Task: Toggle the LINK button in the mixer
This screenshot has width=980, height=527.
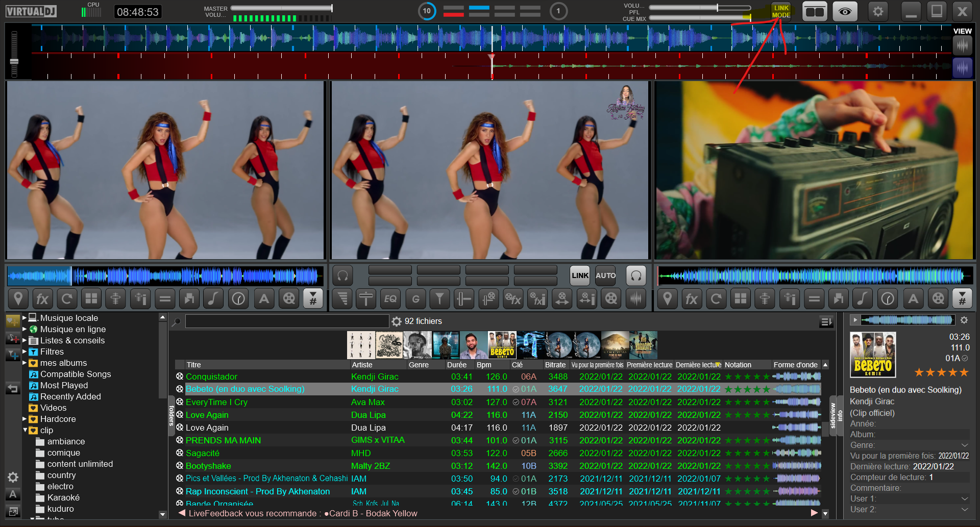Action: click(580, 276)
